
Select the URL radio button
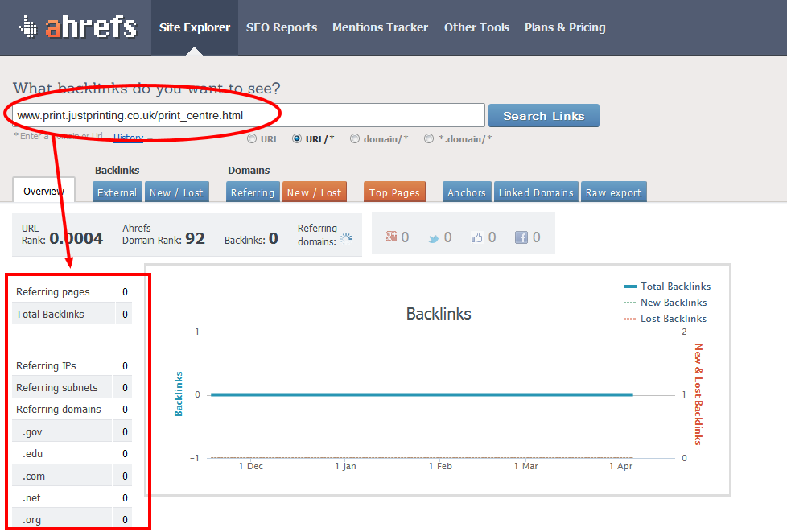pyautogui.click(x=252, y=138)
